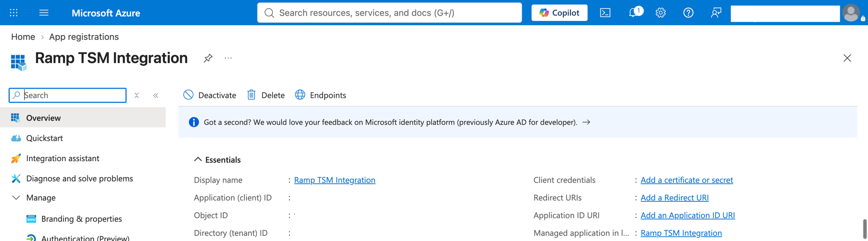Click the Client credentials label

point(564,180)
